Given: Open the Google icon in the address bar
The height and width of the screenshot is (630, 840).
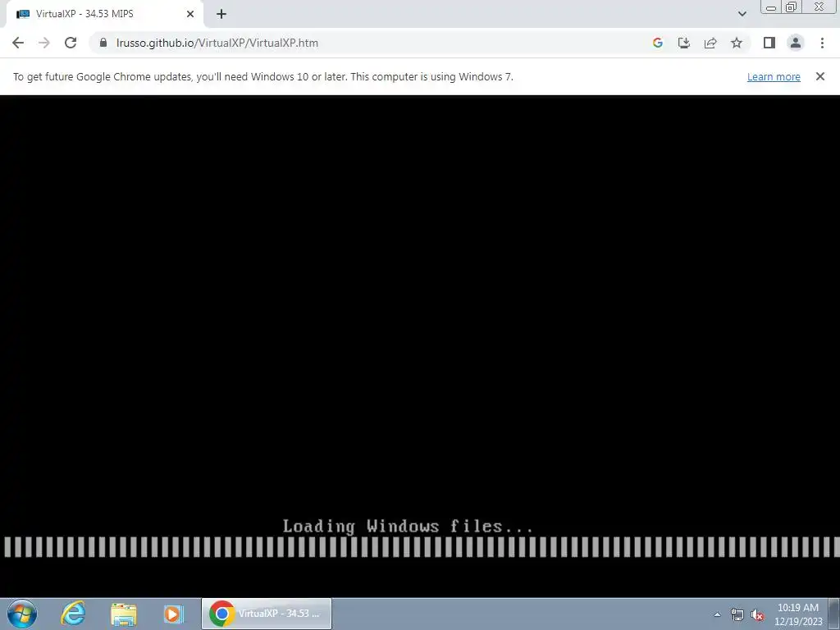Looking at the screenshot, I should point(657,43).
